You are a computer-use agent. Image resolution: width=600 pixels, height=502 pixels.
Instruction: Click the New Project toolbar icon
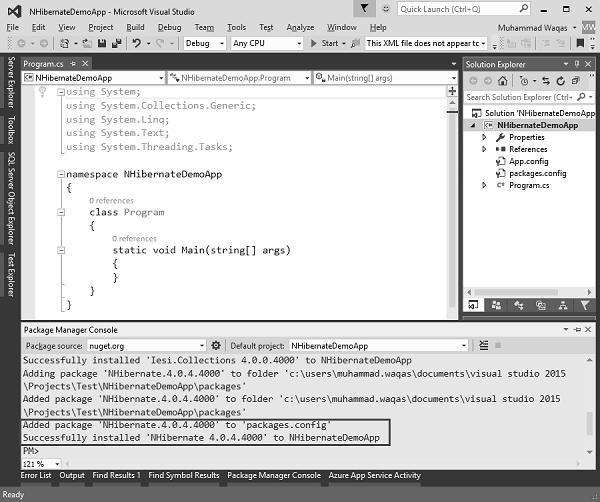coord(65,43)
